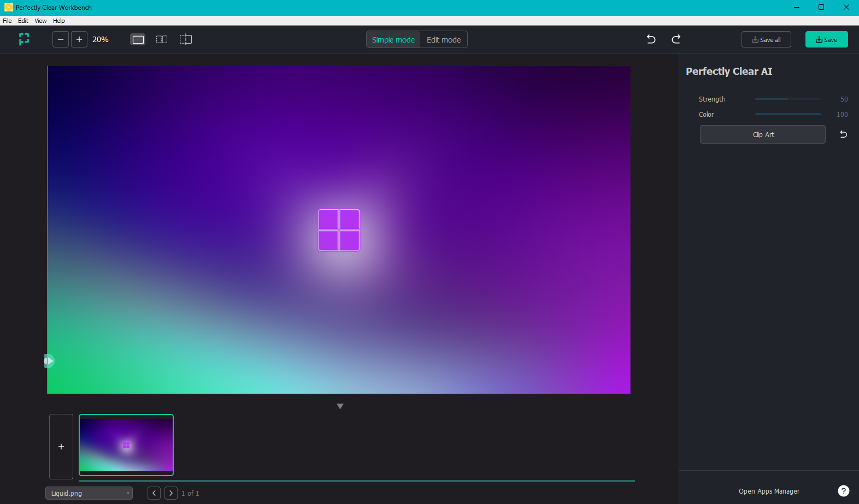Viewport: 859px width, 504px height.
Task: Click Open Apps Manager link
Action: coord(768,491)
